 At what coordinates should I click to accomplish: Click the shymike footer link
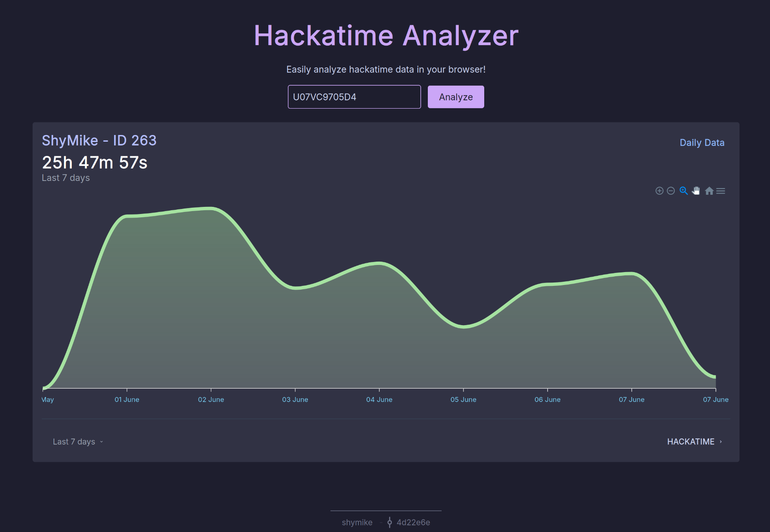357,522
